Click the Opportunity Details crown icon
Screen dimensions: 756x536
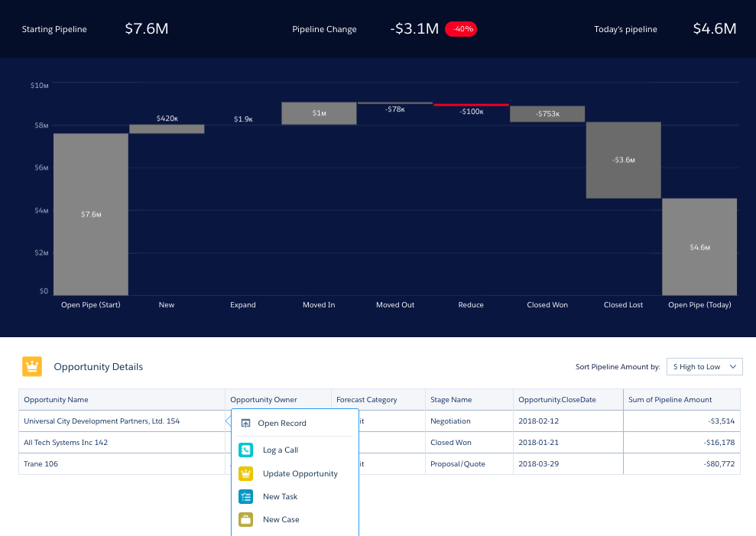pyautogui.click(x=32, y=366)
